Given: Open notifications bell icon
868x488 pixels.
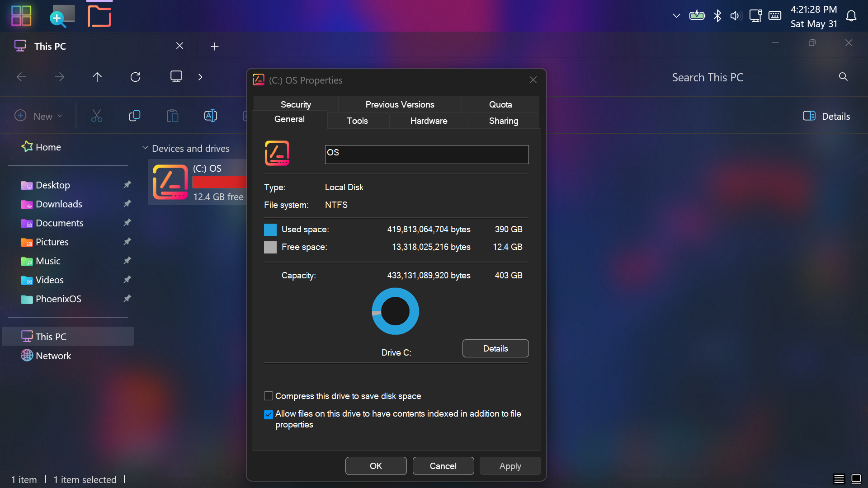Looking at the screenshot, I should [851, 16].
